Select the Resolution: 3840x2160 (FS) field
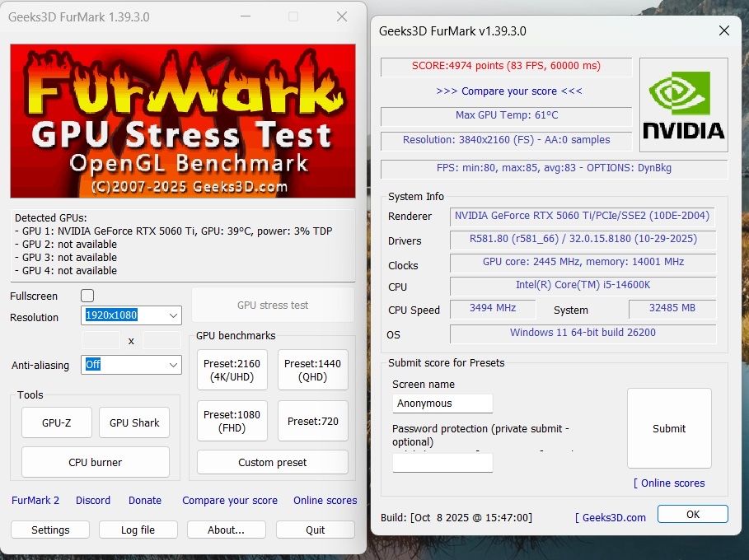The height and width of the screenshot is (560, 749). pos(507,140)
